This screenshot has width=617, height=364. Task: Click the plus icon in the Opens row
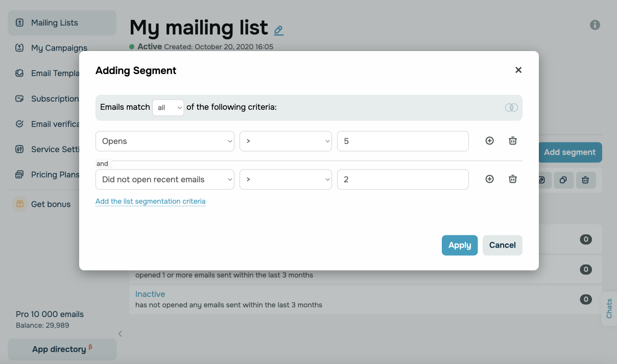click(489, 141)
